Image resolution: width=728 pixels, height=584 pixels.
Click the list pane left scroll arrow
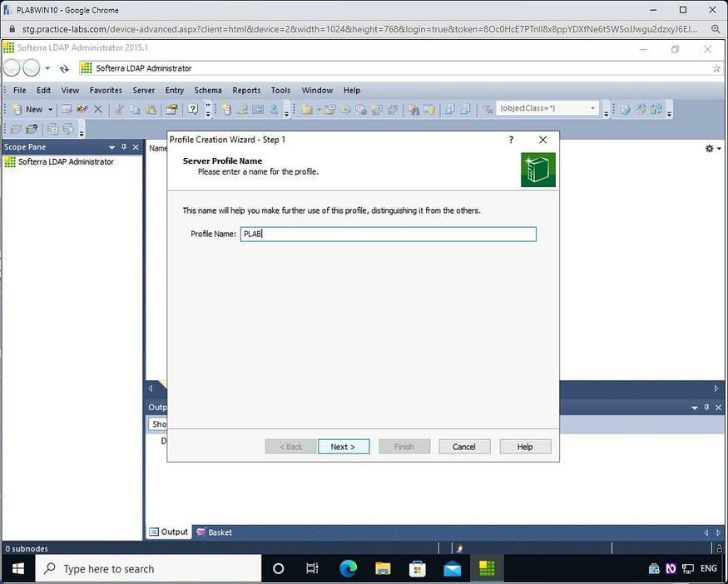[x=151, y=389]
